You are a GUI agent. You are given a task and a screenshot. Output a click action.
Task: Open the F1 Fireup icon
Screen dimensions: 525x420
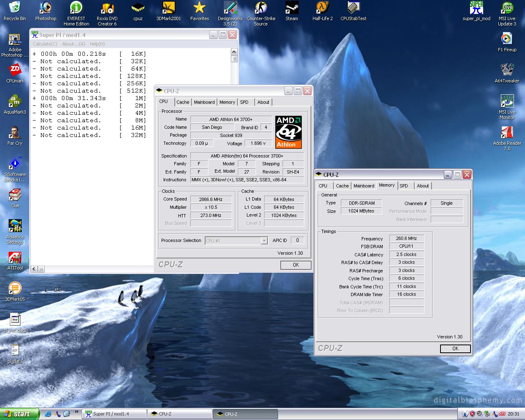click(507, 42)
